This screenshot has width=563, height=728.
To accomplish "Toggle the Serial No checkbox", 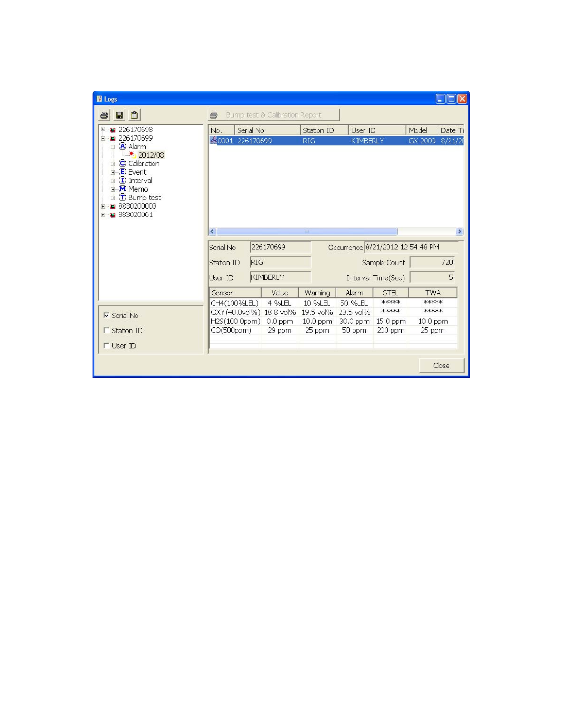I will 107,316.
